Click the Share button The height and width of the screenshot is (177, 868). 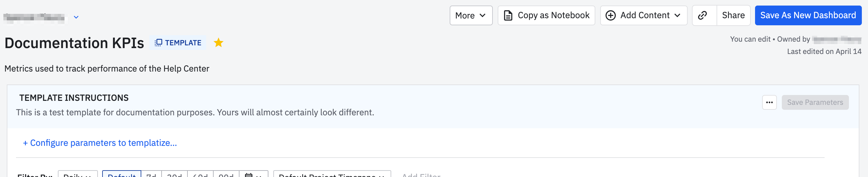(733, 15)
